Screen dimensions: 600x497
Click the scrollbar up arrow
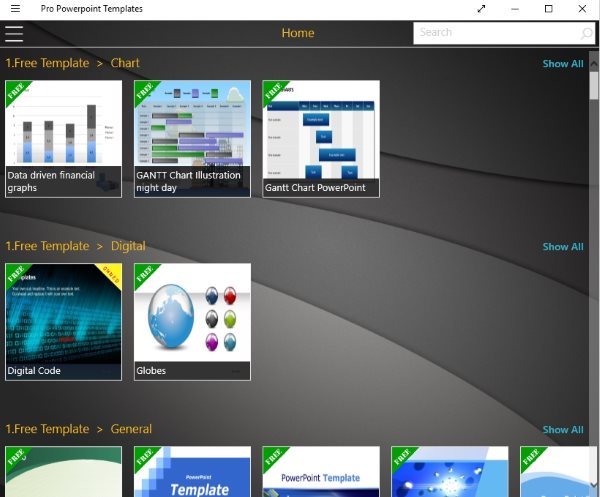click(594, 64)
